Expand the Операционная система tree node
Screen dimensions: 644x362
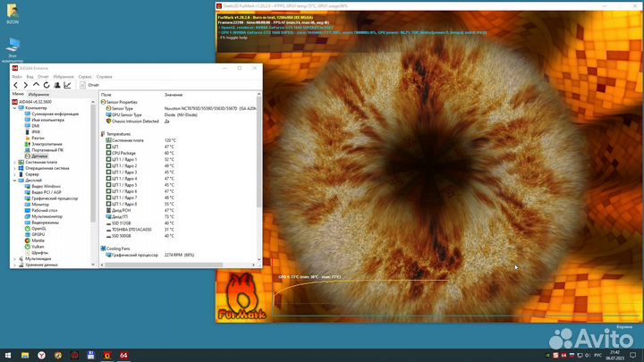point(15,168)
